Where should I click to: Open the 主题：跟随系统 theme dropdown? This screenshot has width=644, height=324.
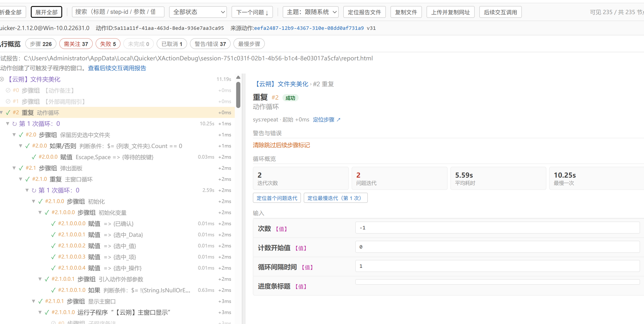tap(310, 12)
